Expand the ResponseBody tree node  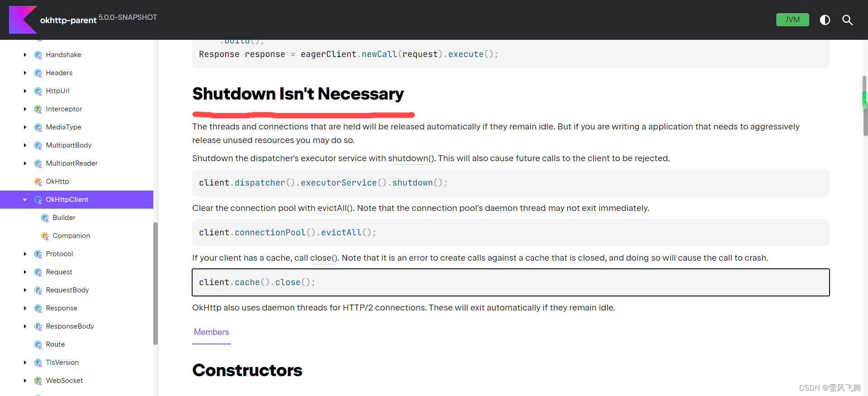(25, 326)
